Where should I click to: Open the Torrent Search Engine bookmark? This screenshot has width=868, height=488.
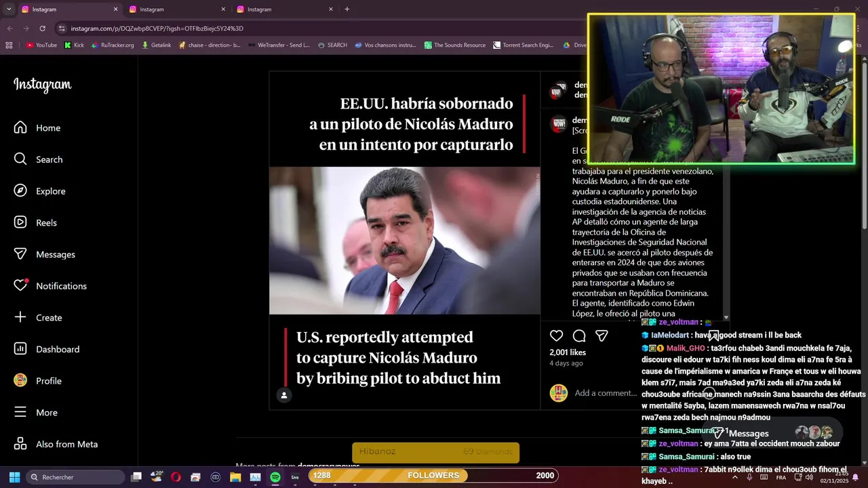point(524,45)
